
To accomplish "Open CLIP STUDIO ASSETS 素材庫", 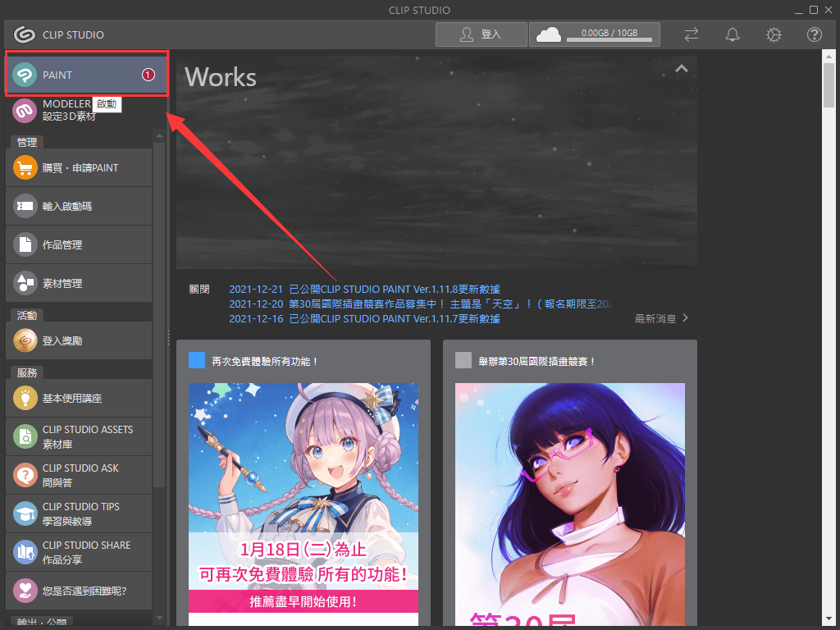I will pos(78,436).
